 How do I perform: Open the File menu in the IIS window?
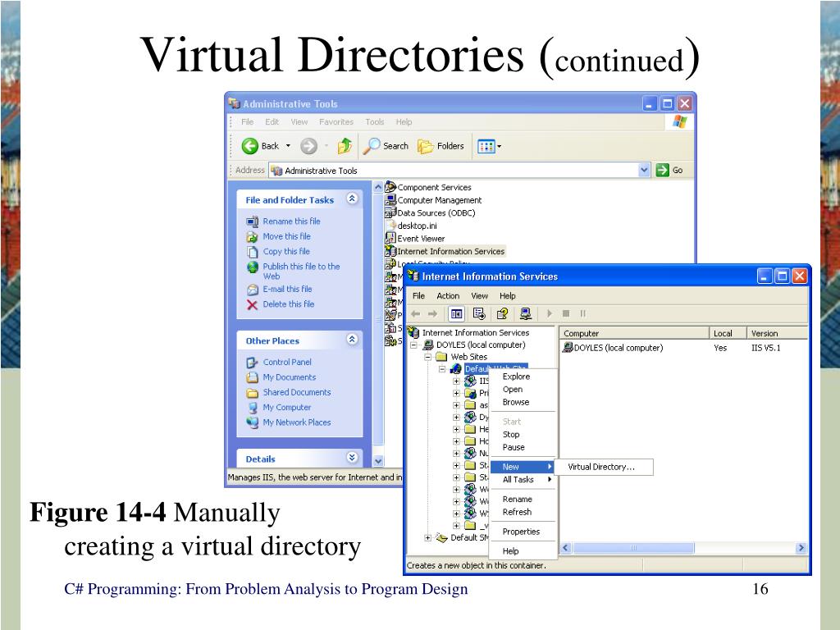(418, 295)
